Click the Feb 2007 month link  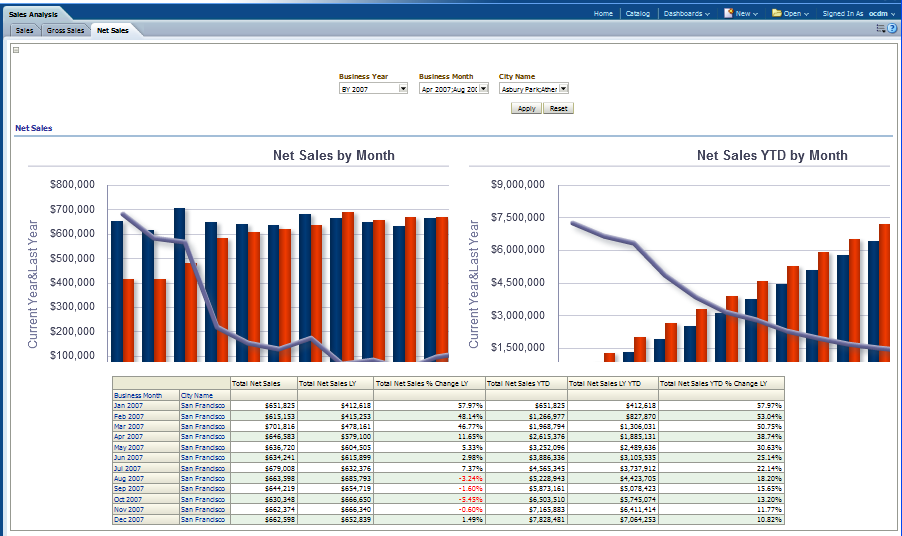(x=129, y=416)
